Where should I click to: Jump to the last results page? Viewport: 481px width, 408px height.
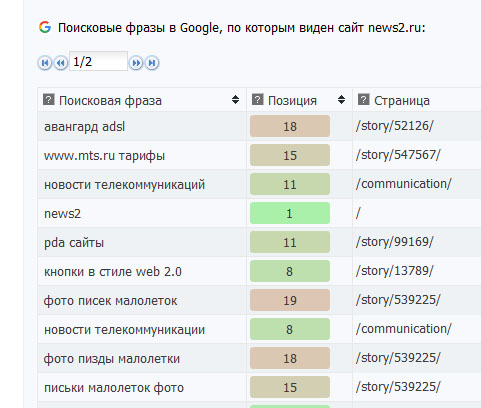[x=152, y=63]
